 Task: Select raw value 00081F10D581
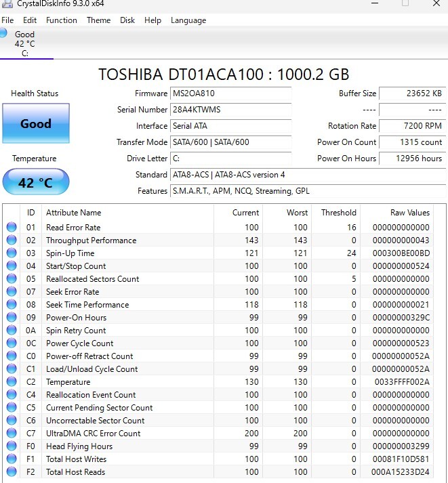coord(401,459)
